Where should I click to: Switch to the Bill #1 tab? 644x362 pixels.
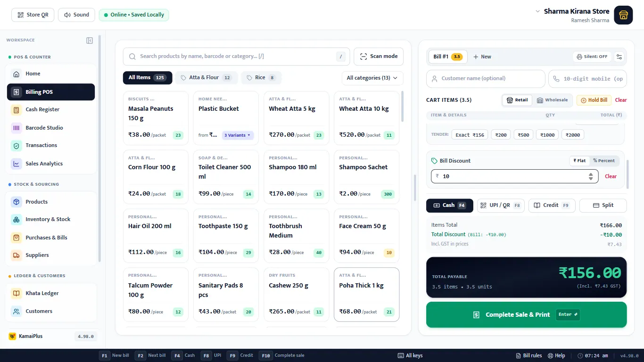tap(447, 57)
